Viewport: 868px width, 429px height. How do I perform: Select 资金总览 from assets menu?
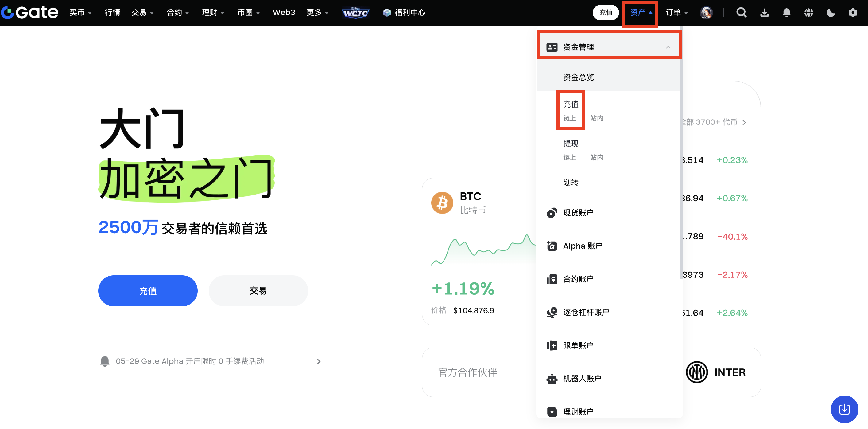click(x=578, y=77)
